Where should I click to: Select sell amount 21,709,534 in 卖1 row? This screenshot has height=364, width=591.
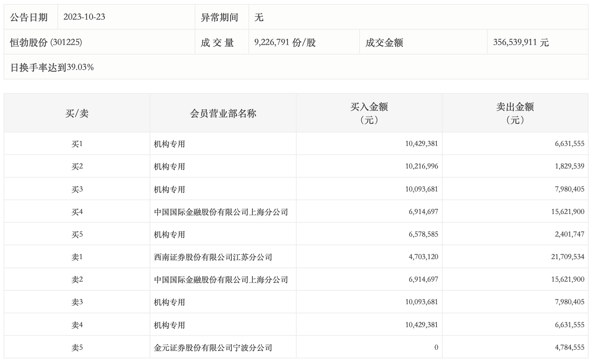(x=568, y=257)
